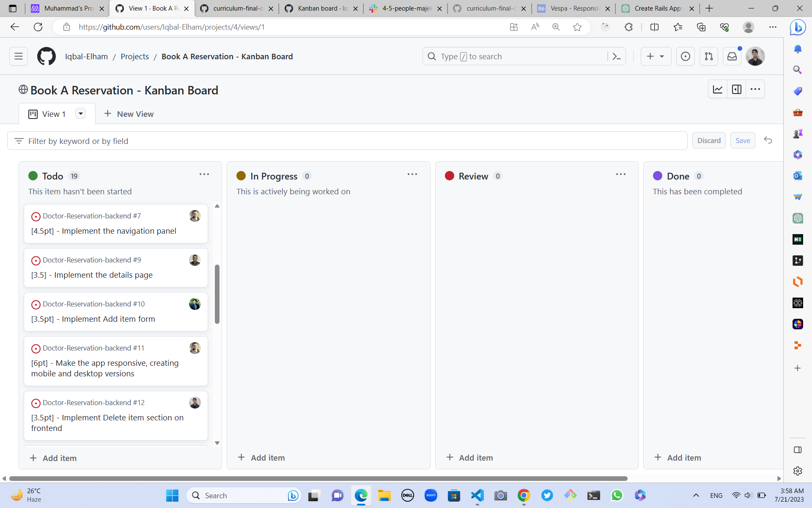
Task: Open the command palette terminal icon
Action: point(616,56)
